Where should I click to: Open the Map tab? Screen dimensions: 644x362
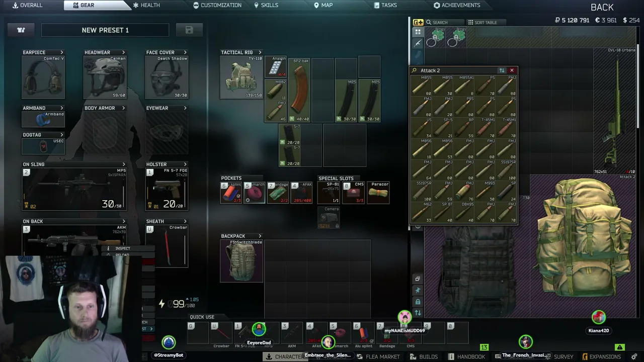pyautogui.click(x=324, y=5)
